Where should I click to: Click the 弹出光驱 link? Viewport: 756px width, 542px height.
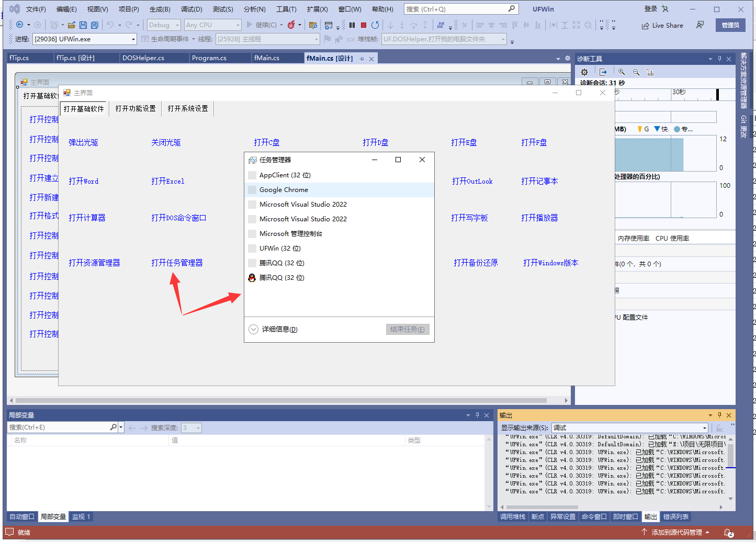click(x=83, y=142)
